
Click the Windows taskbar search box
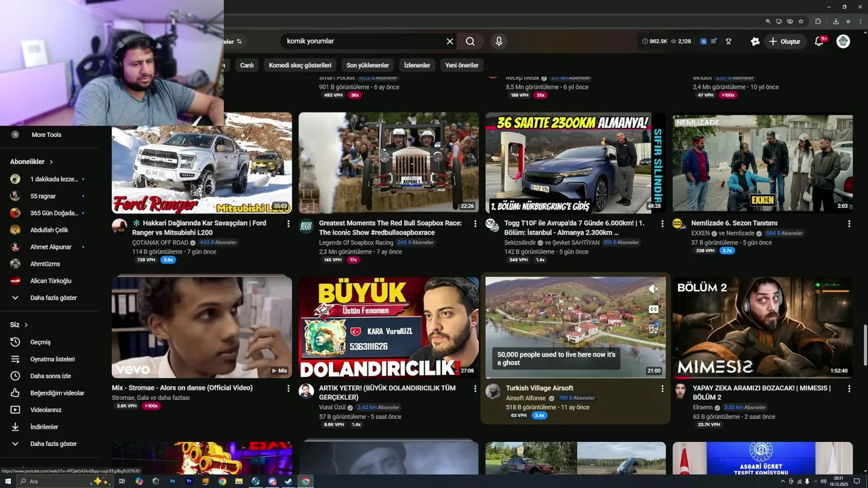65,481
